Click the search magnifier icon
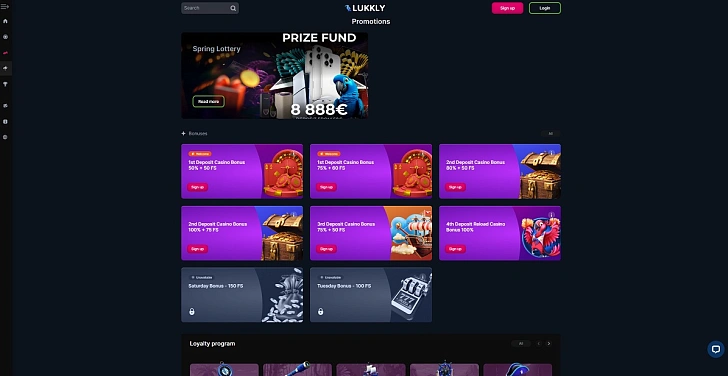728x376 pixels. (233, 8)
